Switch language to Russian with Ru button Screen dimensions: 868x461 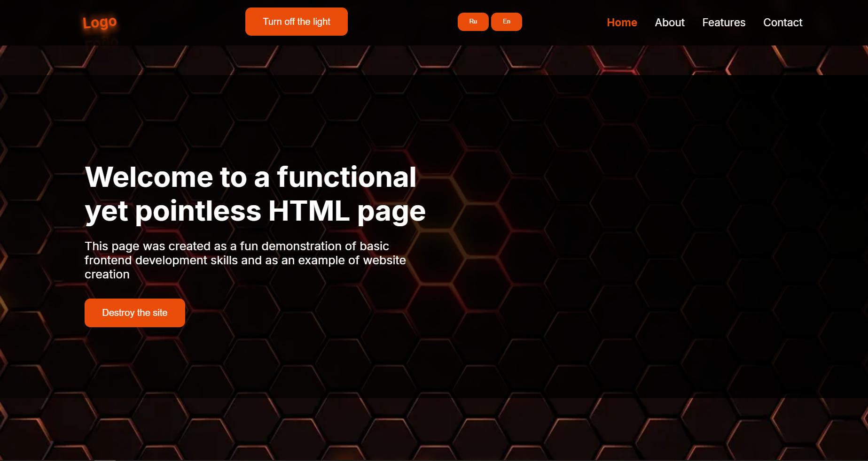[473, 22]
